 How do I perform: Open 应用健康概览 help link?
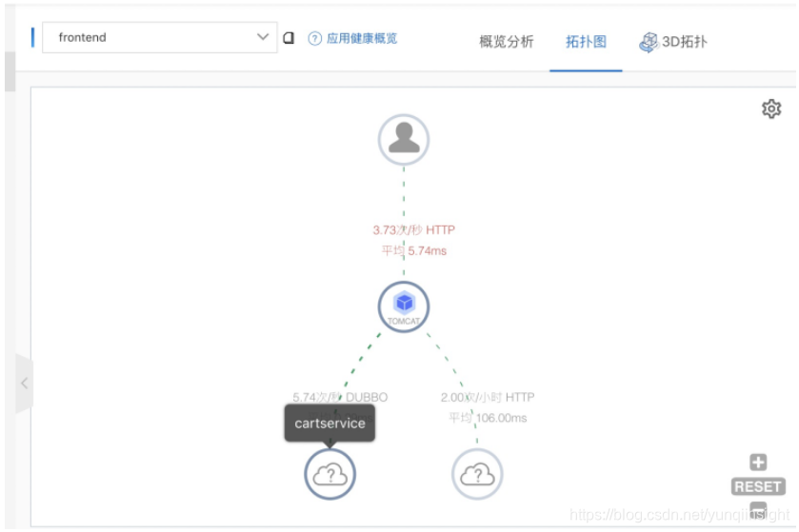click(361, 38)
